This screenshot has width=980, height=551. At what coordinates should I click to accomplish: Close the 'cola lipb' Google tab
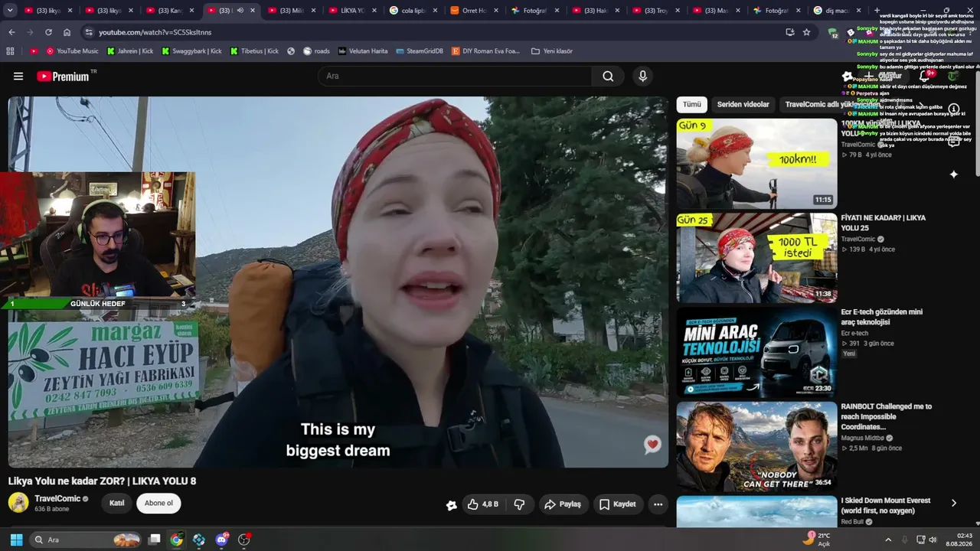tap(435, 11)
